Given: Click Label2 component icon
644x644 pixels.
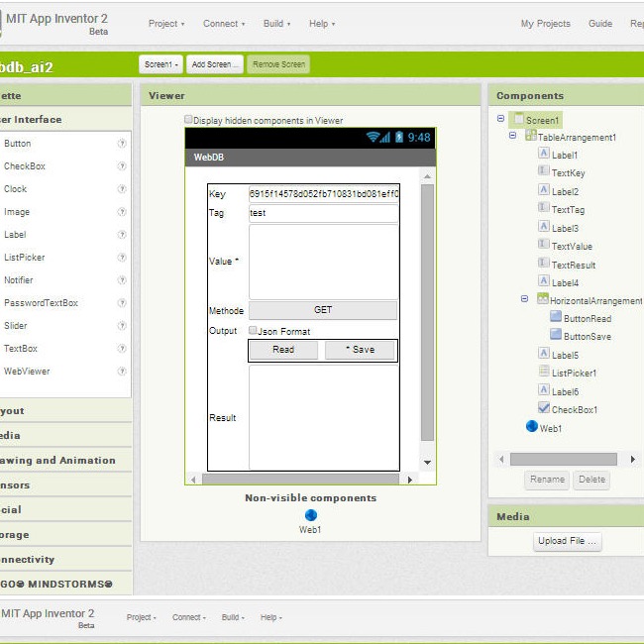Looking at the screenshot, I should point(543,190).
